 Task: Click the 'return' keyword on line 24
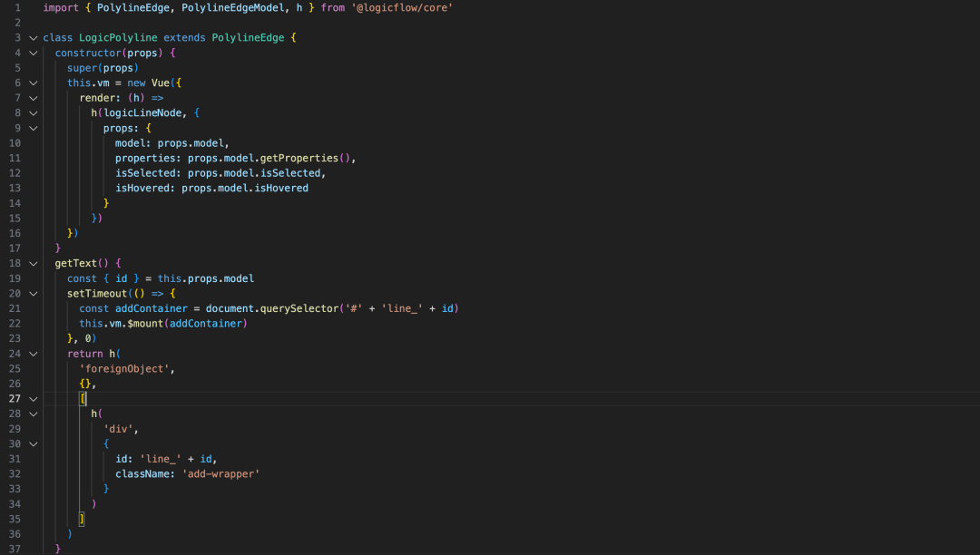pos(85,354)
